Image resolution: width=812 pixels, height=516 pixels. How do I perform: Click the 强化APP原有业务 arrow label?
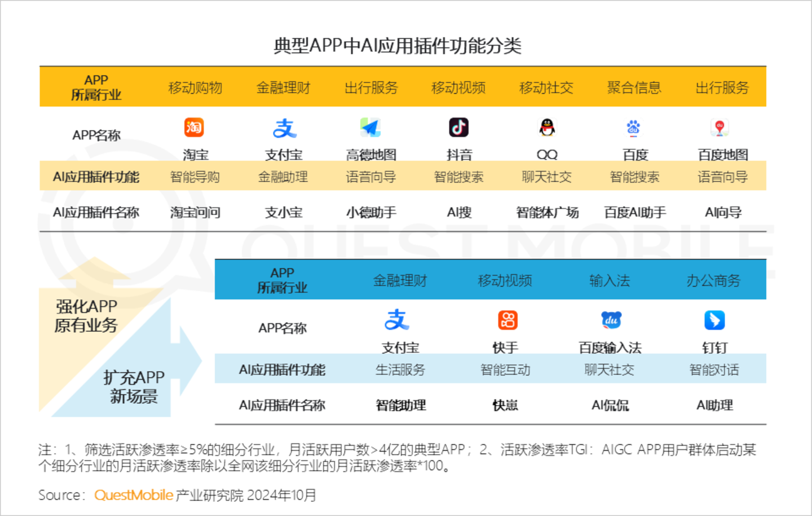pyautogui.click(x=86, y=316)
